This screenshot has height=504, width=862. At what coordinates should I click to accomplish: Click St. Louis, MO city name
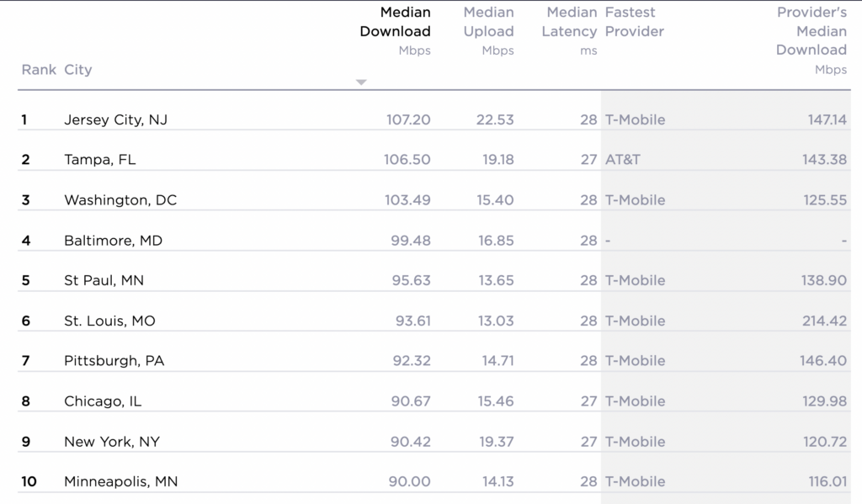(x=109, y=321)
